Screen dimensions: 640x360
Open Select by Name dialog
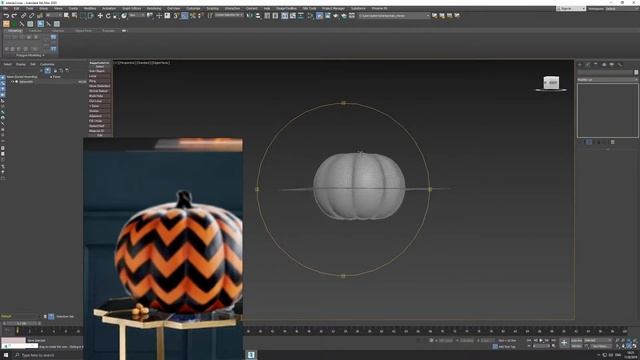point(74,16)
